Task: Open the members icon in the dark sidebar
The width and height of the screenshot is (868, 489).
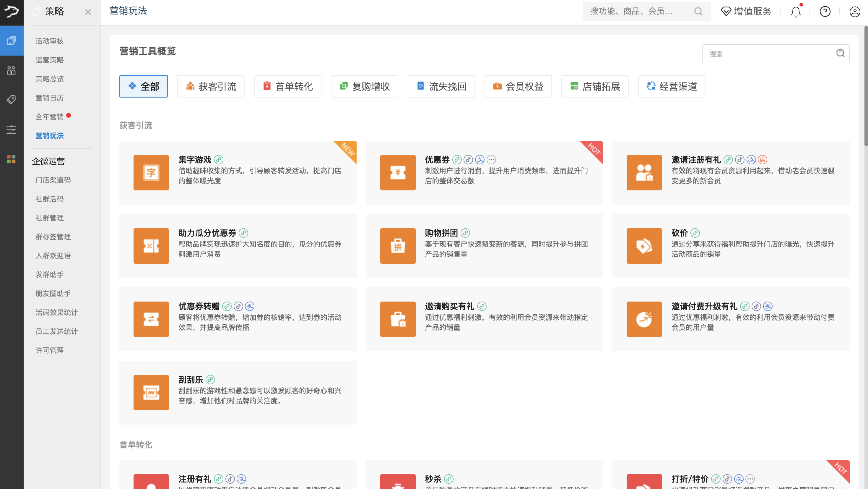Action: (x=12, y=70)
